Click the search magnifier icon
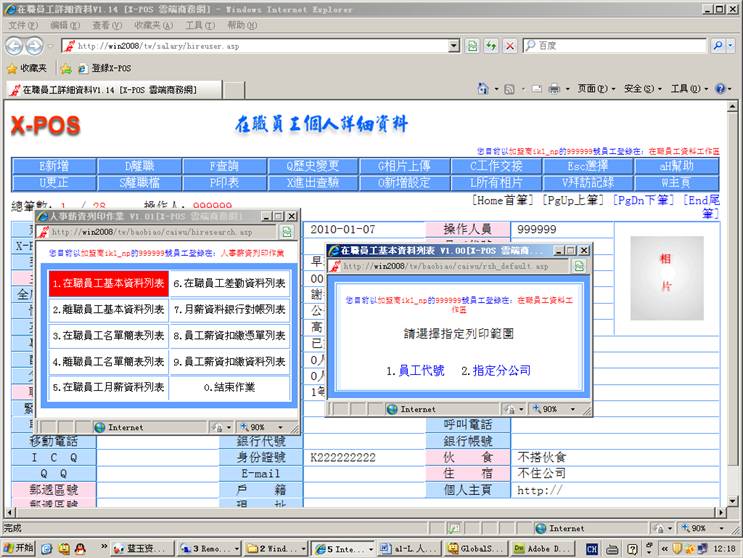The height and width of the screenshot is (558, 743). [719, 46]
